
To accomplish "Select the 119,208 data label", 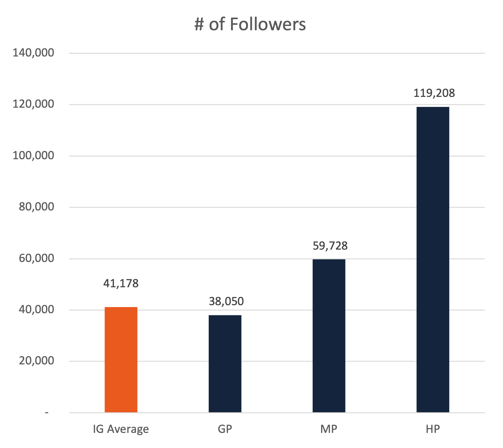I will 434,93.
